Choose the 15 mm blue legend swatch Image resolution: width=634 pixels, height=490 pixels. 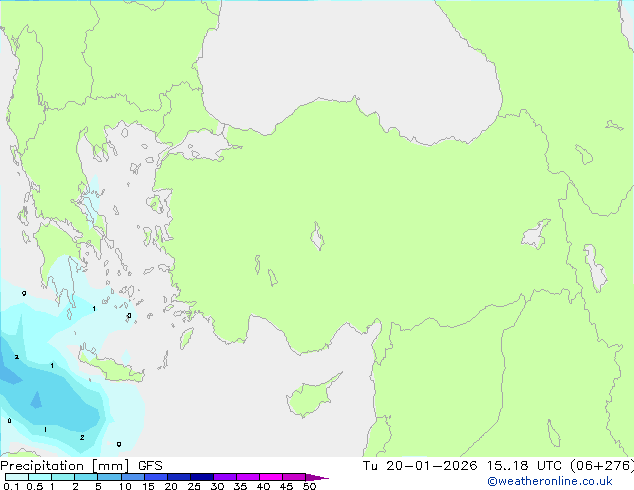pyautogui.click(x=155, y=477)
